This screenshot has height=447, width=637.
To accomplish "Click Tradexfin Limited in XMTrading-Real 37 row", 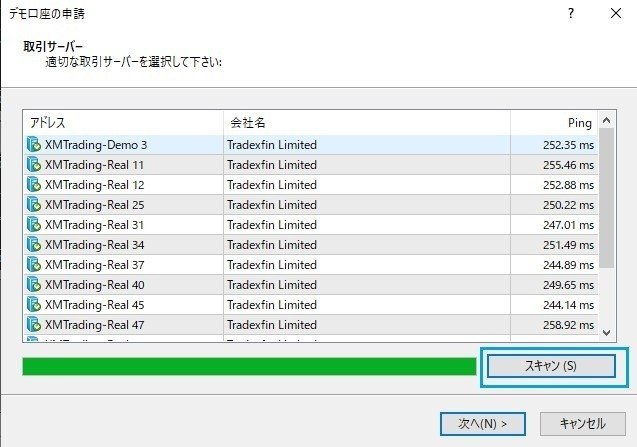I will point(272,265).
